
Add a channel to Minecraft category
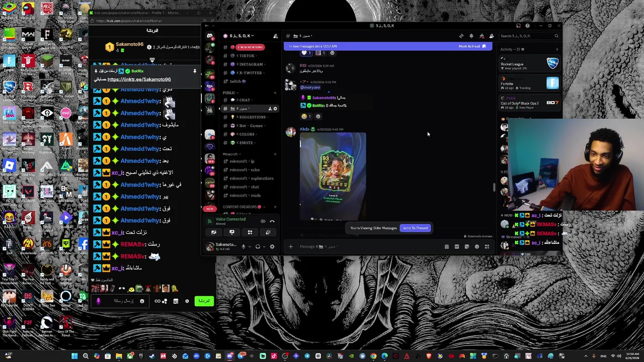275,154
